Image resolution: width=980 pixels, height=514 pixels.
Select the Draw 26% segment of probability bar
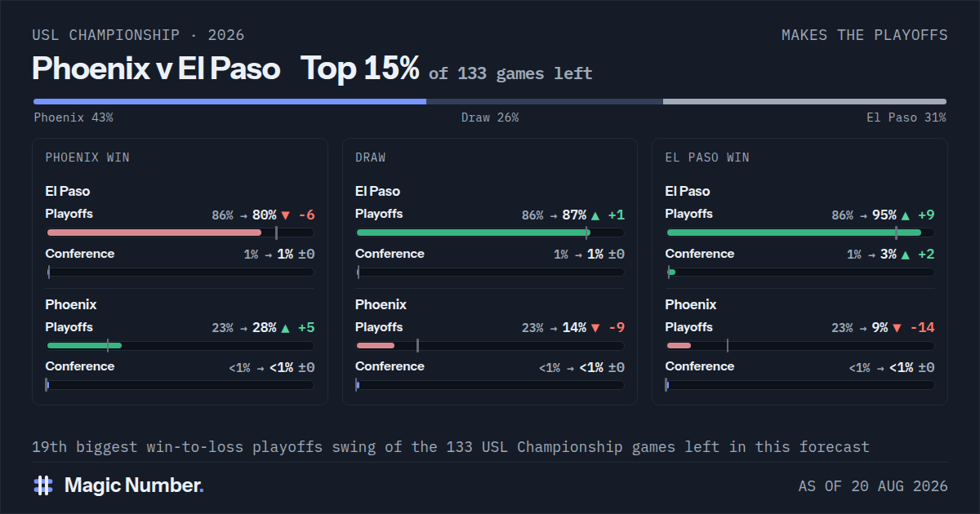[545, 102]
